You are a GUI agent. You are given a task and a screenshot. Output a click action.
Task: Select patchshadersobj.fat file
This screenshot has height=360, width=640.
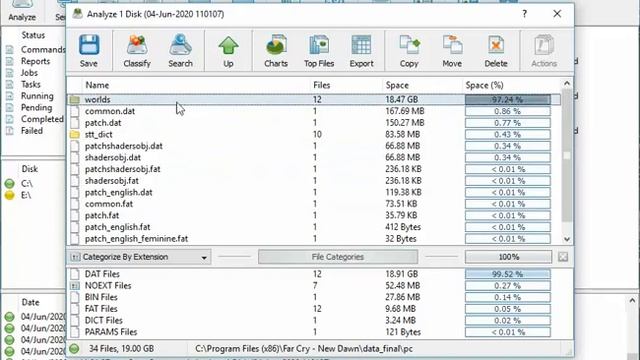(313, 169)
